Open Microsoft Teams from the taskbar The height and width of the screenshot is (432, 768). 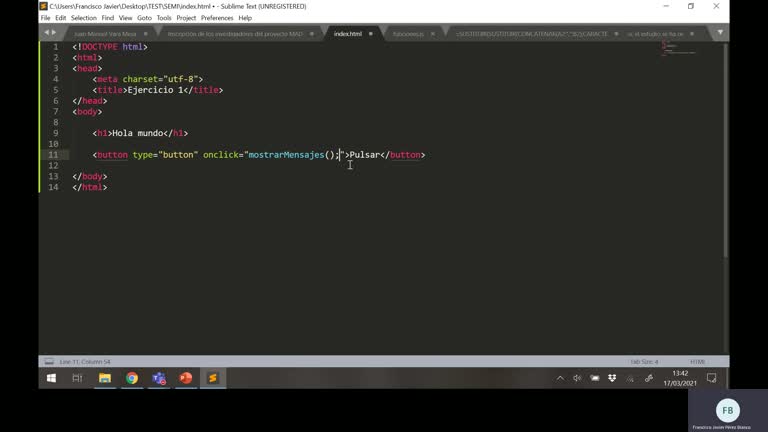click(x=159, y=378)
